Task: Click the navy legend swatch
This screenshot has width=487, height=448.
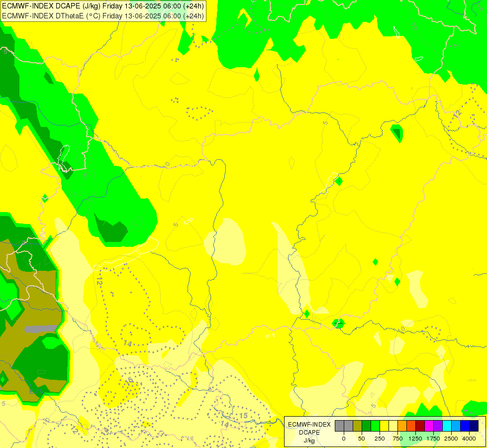Action: tap(474, 426)
